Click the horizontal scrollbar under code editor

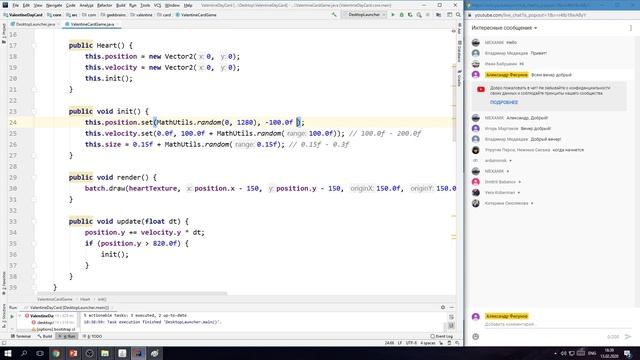[x=132, y=293]
